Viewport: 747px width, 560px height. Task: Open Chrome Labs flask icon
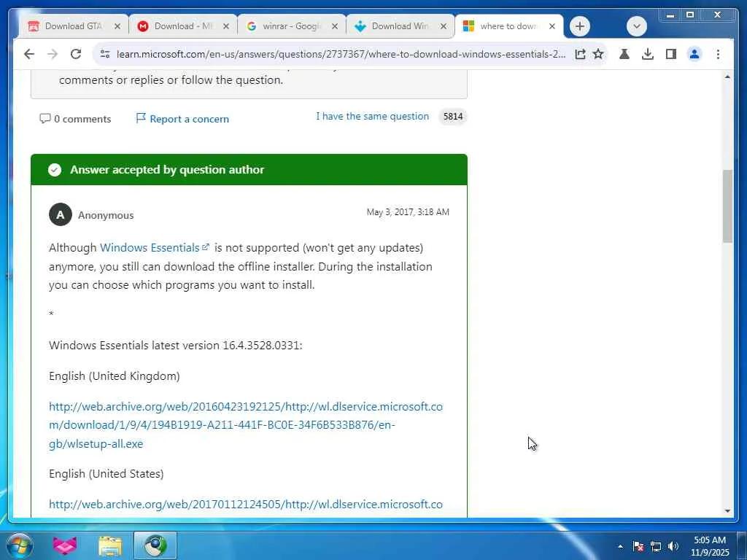(624, 54)
